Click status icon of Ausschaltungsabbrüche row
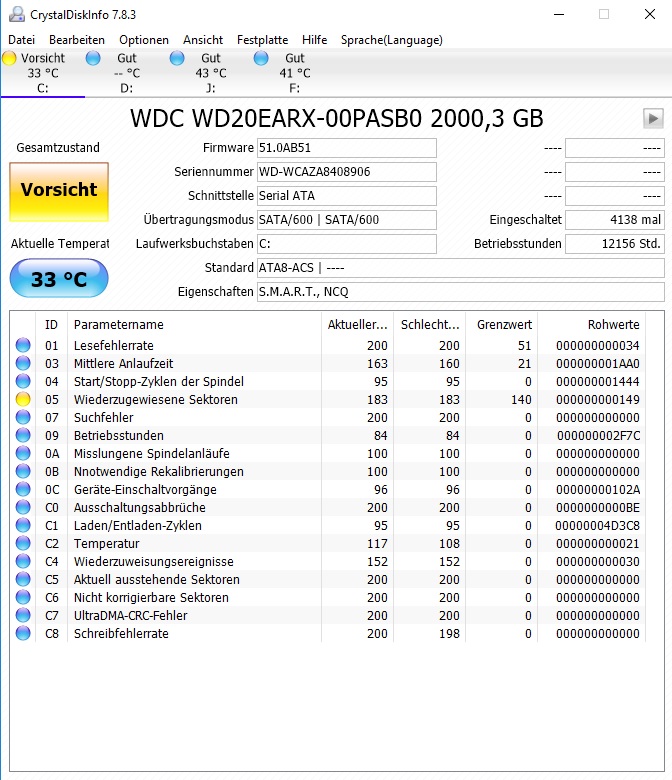The width and height of the screenshot is (672, 780). [23, 507]
